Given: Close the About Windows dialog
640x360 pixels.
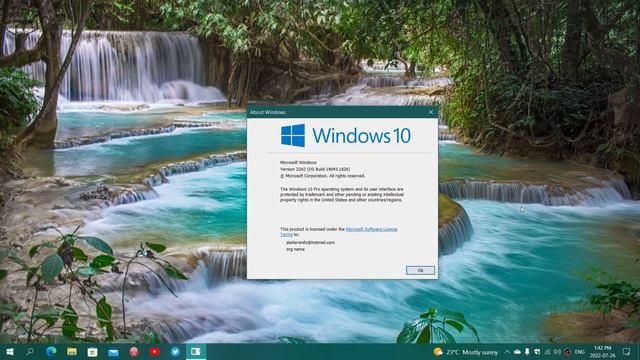Looking at the screenshot, I should [431, 112].
